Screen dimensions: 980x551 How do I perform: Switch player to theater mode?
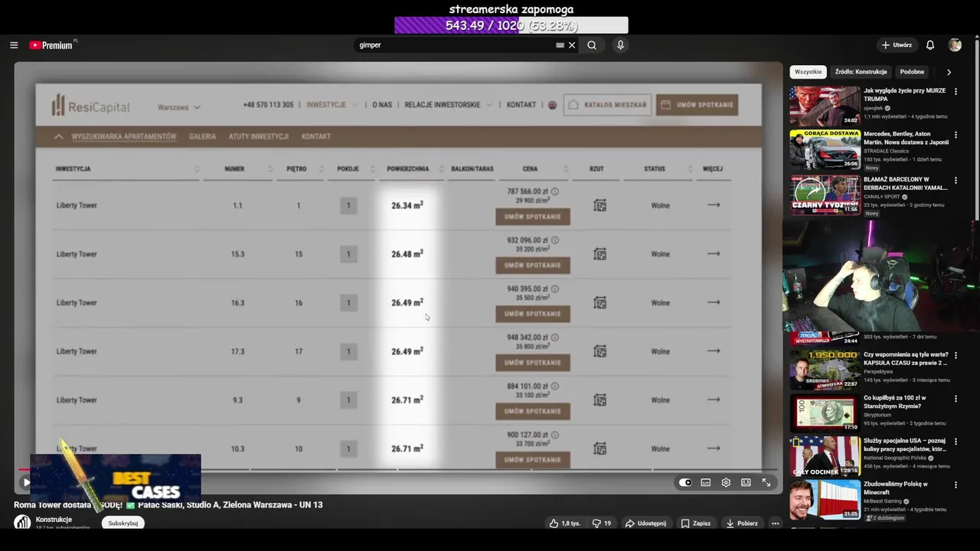click(746, 482)
